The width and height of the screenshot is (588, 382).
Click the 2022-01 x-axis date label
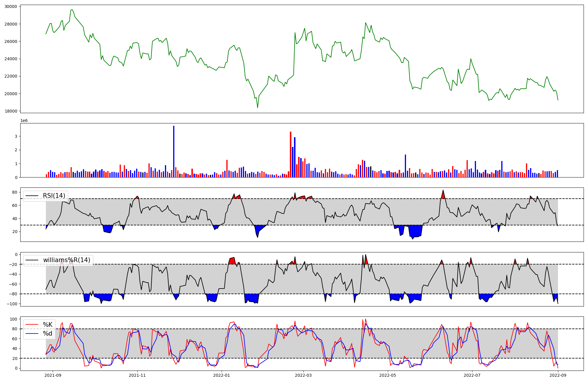pos(221,375)
